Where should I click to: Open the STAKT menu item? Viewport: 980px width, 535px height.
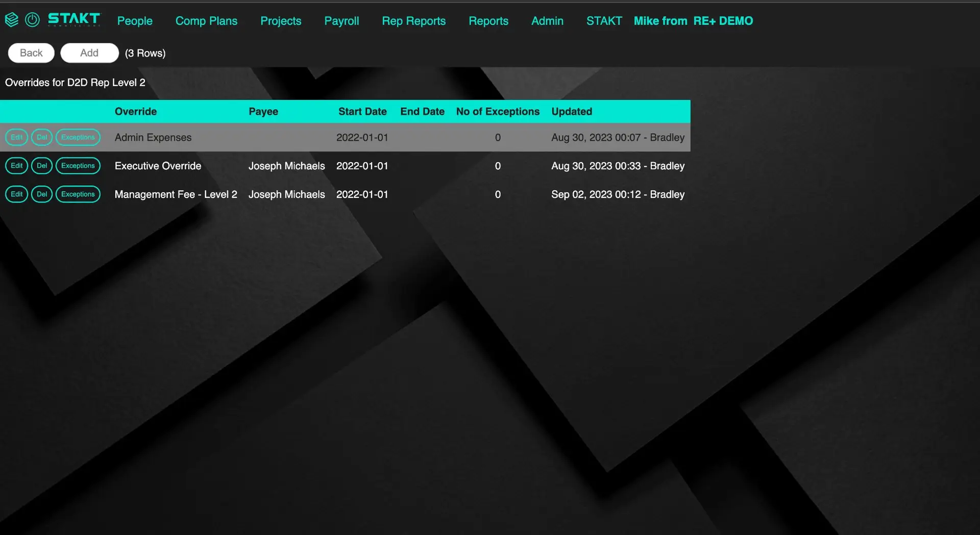click(604, 21)
